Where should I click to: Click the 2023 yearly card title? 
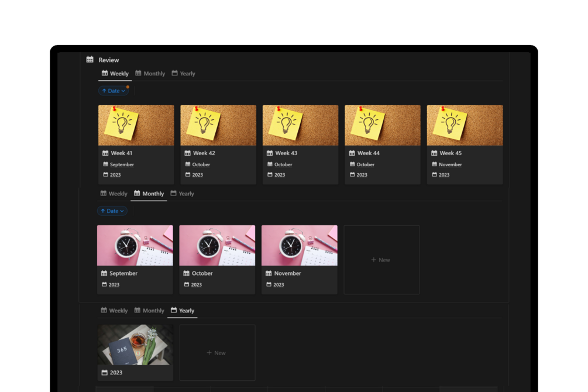click(x=116, y=373)
